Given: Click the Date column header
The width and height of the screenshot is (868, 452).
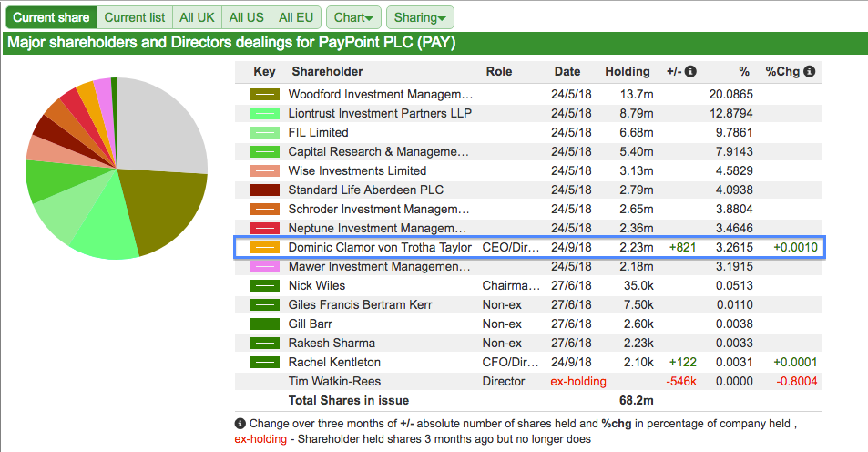Looking at the screenshot, I should pyautogui.click(x=567, y=71).
